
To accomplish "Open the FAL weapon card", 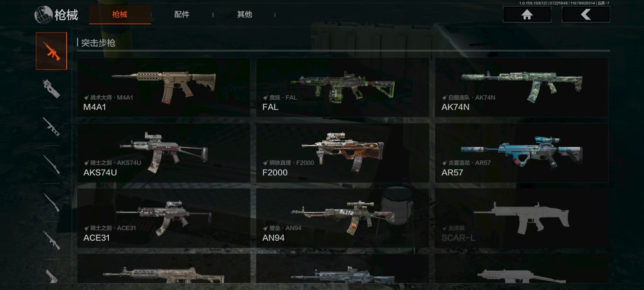I will point(342,87).
